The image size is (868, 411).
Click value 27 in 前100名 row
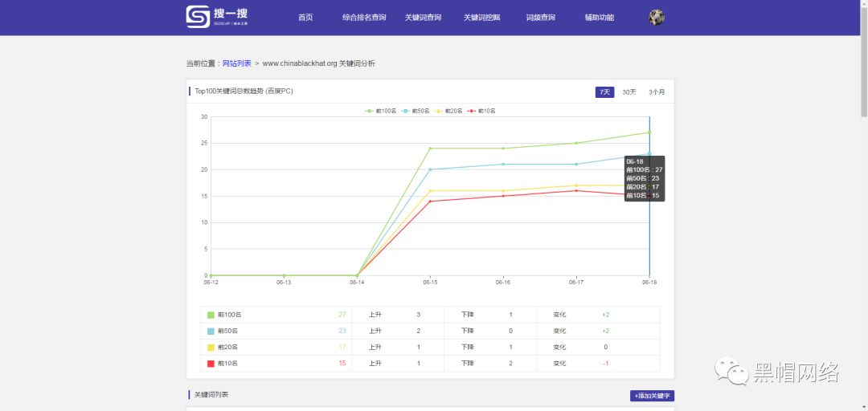[342, 315]
